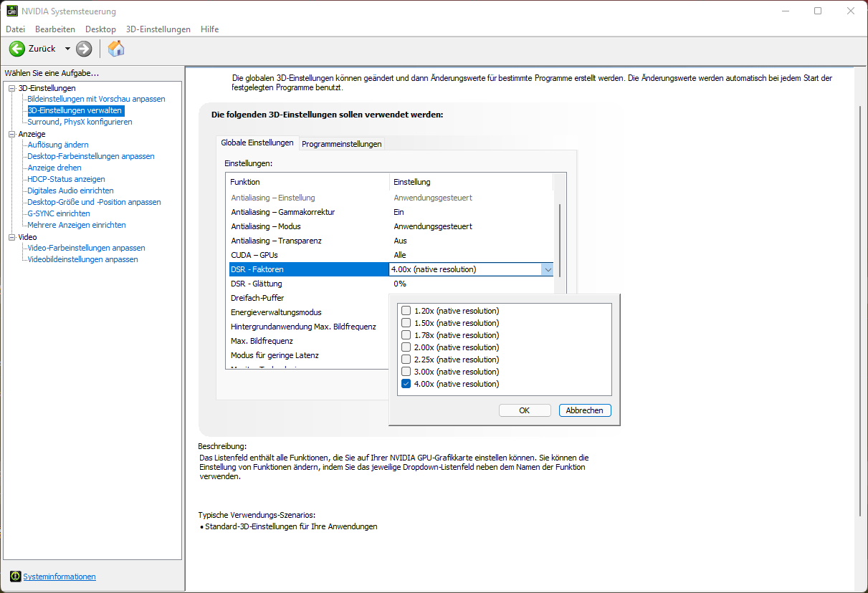Select the Antialiasing – Modus row
Screen dimensions: 868x593
[x=391, y=226]
